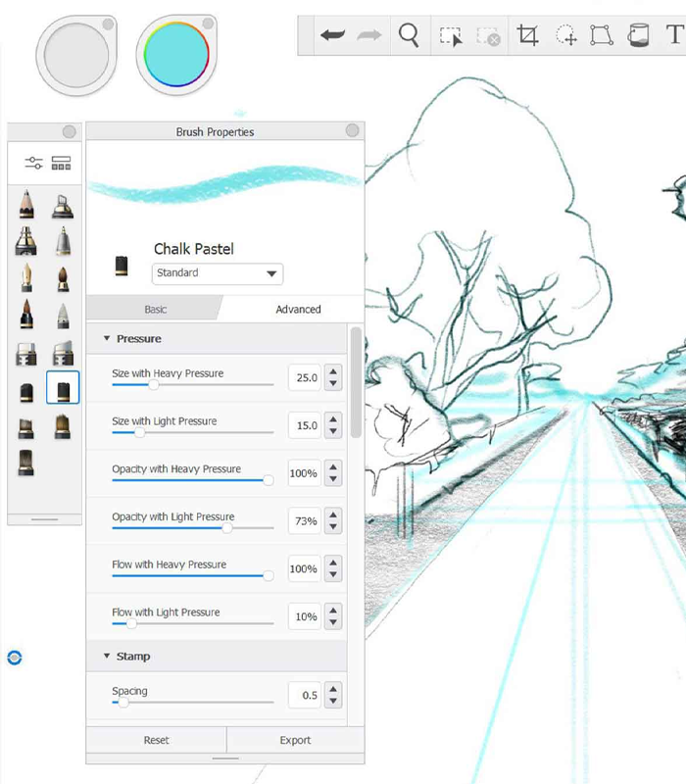Click the Reset button
Viewport: 686px width, 784px height.
[x=156, y=740]
